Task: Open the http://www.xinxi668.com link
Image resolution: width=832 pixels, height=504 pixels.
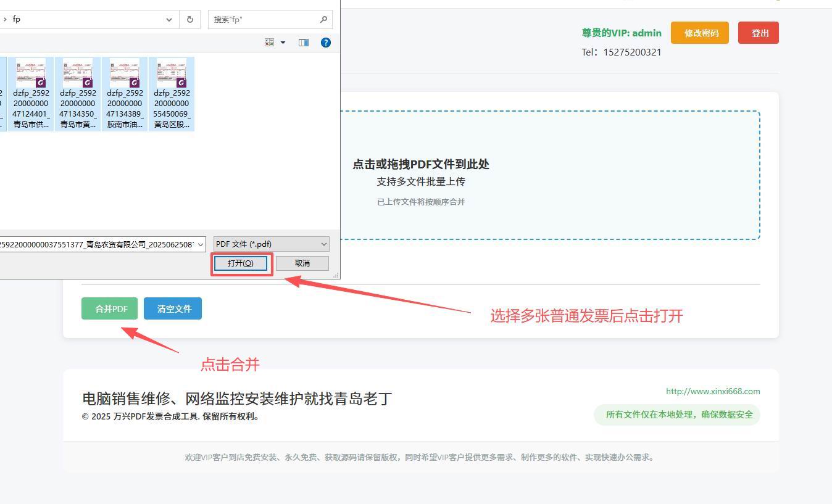Action: click(x=712, y=391)
